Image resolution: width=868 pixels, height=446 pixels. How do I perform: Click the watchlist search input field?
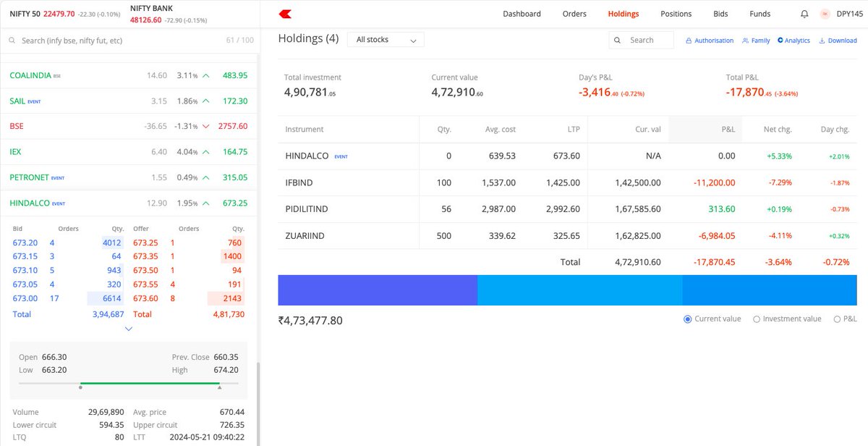(x=119, y=41)
